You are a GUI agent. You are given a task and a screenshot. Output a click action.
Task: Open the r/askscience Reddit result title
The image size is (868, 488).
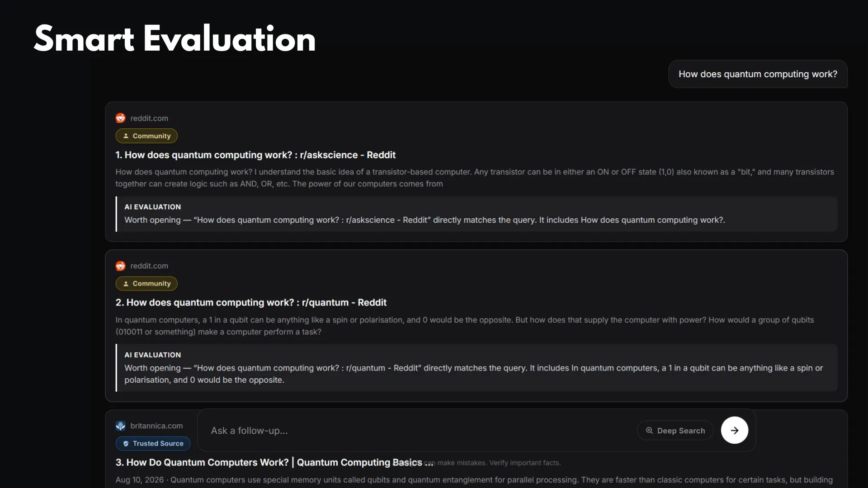point(255,155)
